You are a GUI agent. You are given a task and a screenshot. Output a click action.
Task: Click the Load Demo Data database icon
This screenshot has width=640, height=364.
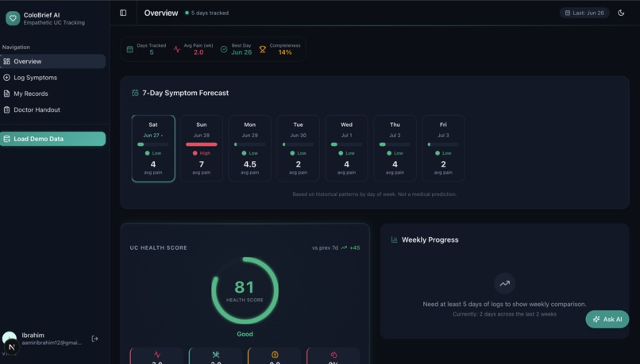tap(6, 139)
